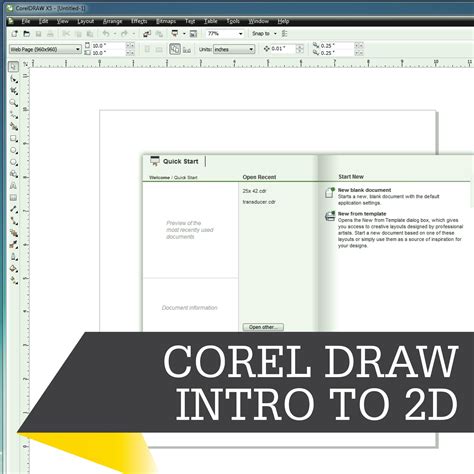Viewport: 474px width, 474px height.
Task: Select the Ellipse tool
Action: 14,150
